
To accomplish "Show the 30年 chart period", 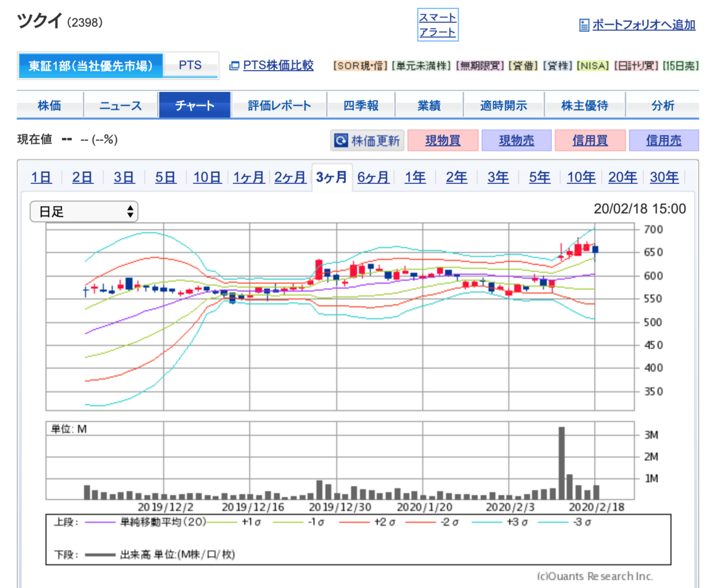I will pyautogui.click(x=664, y=177).
